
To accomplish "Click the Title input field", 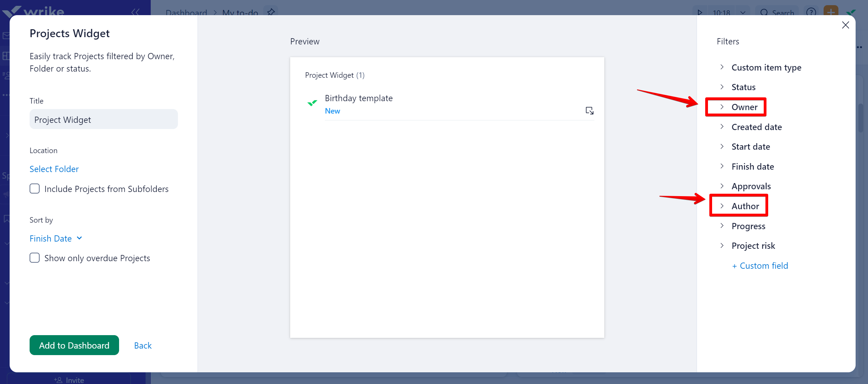I will click(x=104, y=119).
